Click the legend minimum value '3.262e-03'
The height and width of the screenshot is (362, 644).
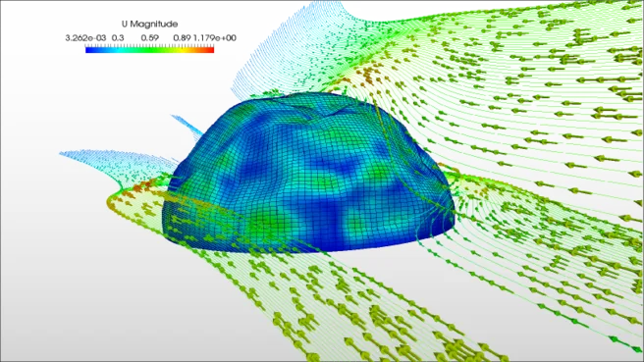pyautogui.click(x=85, y=38)
